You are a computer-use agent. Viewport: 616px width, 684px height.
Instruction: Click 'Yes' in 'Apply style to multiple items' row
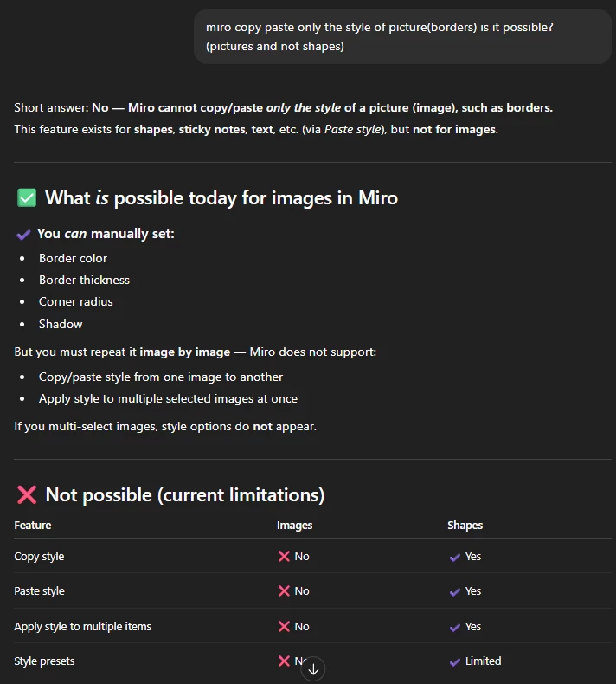click(473, 626)
